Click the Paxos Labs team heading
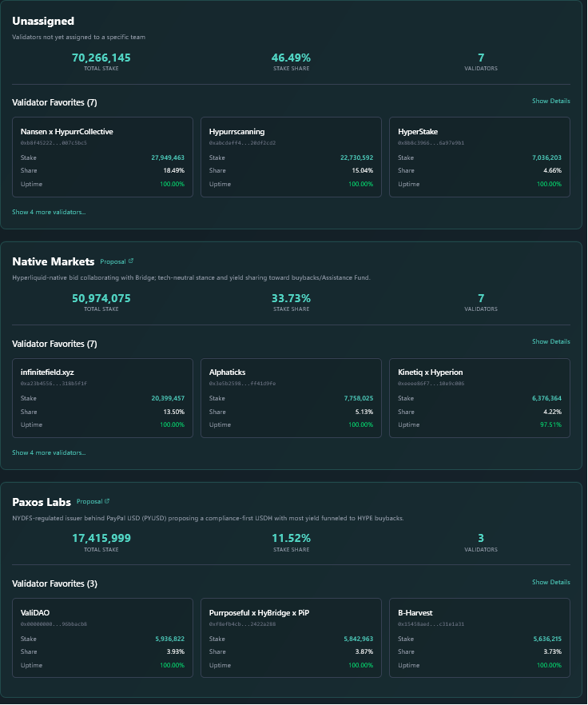The height and width of the screenshot is (705, 588). [42, 502]
